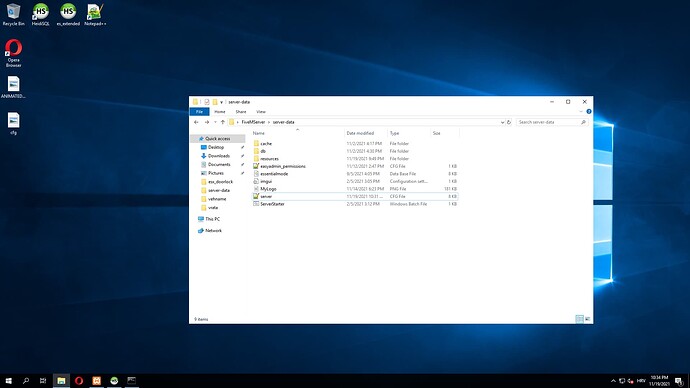Switch to large icons view layout
690x388 pixels.
pyautogui.click(x=587, y=319)
